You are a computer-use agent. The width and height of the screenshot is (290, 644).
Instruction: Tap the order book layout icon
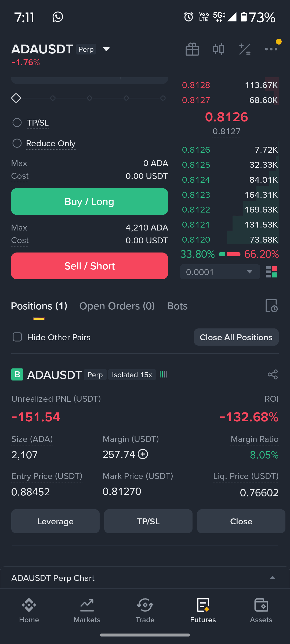(x=271, y=272)
